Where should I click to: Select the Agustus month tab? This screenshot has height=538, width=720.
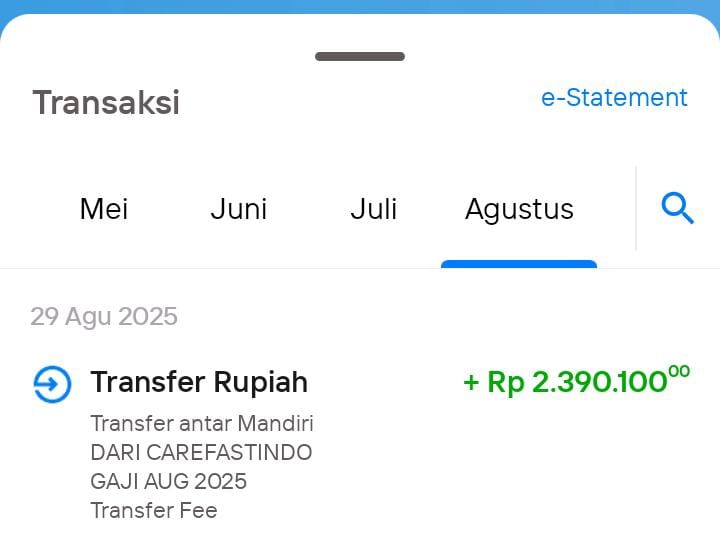pos(519,210)
